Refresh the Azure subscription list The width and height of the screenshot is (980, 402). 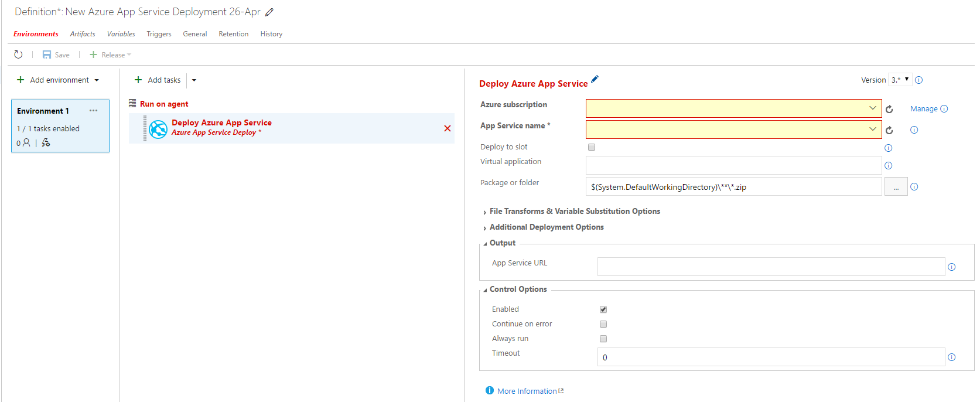(889, 109)
